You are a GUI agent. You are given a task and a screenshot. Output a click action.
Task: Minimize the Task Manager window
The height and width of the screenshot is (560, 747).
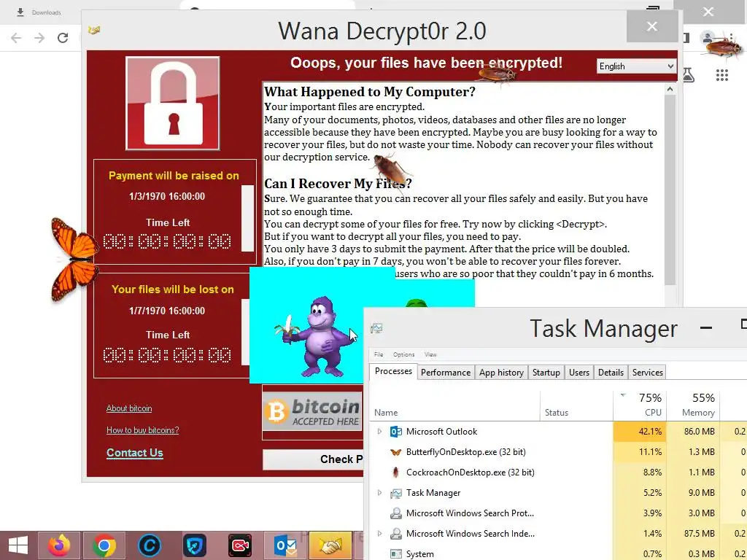point(706,327)
